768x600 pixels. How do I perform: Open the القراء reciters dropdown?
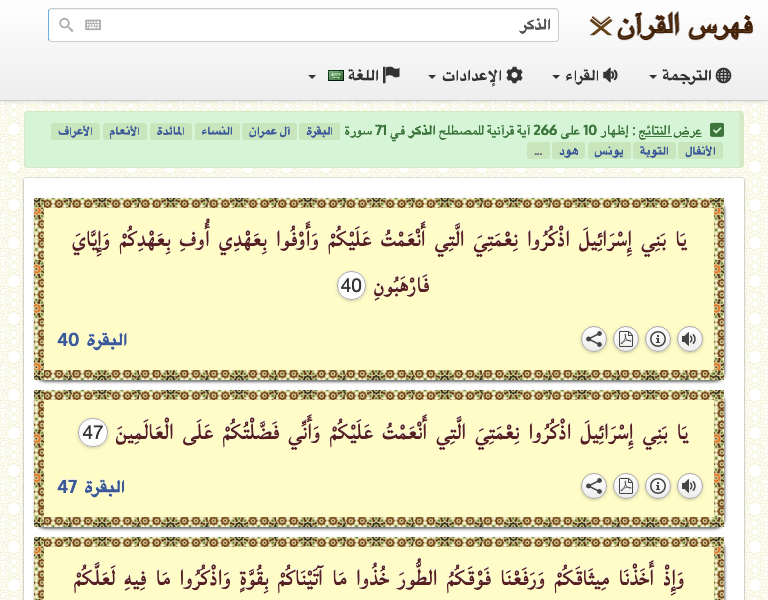click(x=585, y=76)
